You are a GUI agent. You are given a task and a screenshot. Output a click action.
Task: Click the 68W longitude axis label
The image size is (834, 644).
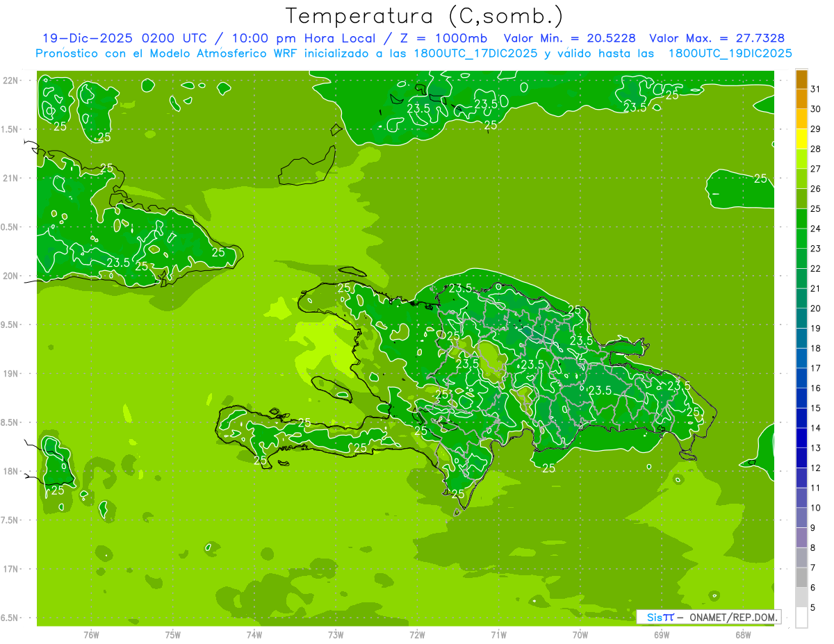(x=743, y=634)
